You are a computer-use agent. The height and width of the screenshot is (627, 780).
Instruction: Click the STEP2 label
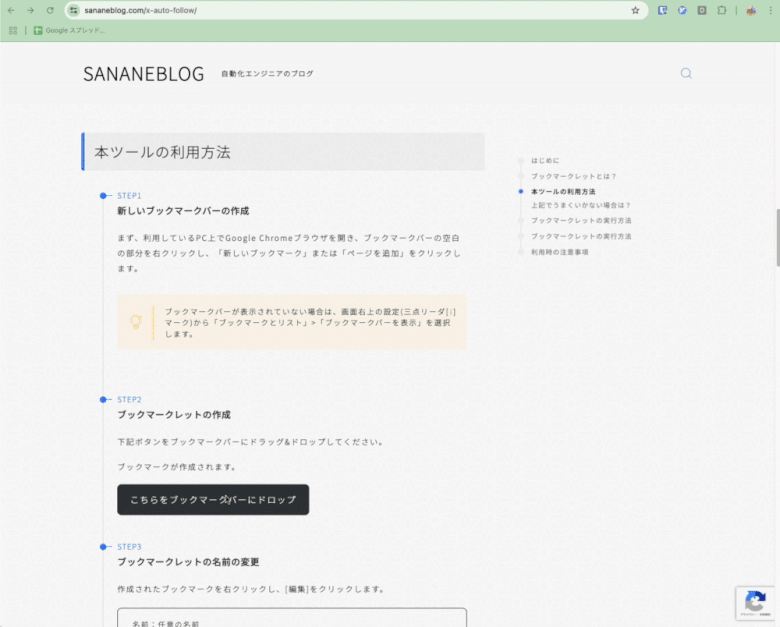pyautogui.click(x=129, y=400)
